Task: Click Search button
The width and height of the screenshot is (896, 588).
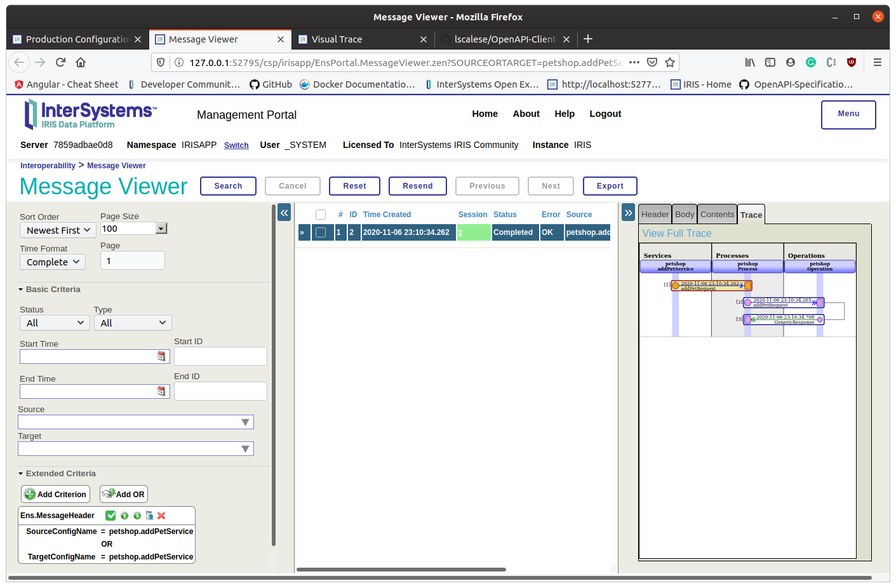Action: tap(228, 186)
